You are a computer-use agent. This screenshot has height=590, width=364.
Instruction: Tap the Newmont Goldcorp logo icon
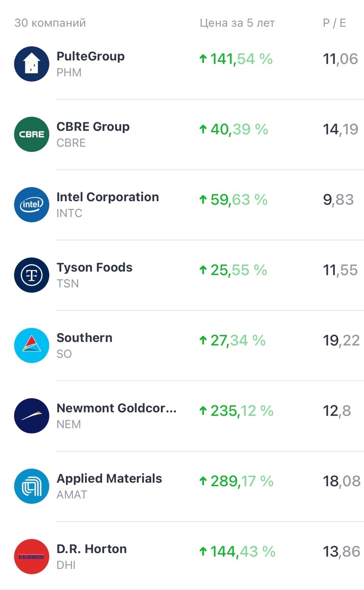tap(32, 415)
